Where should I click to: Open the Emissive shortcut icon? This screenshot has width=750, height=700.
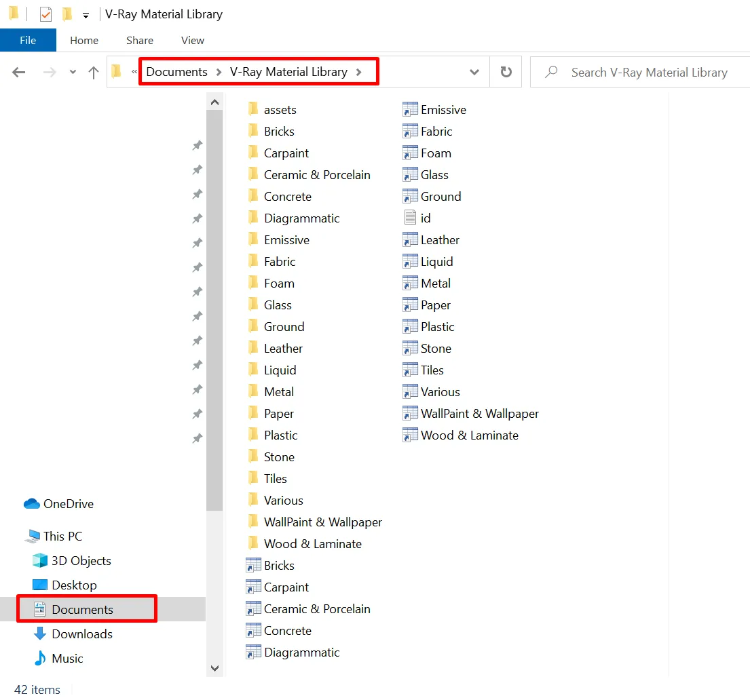(410, 110)
